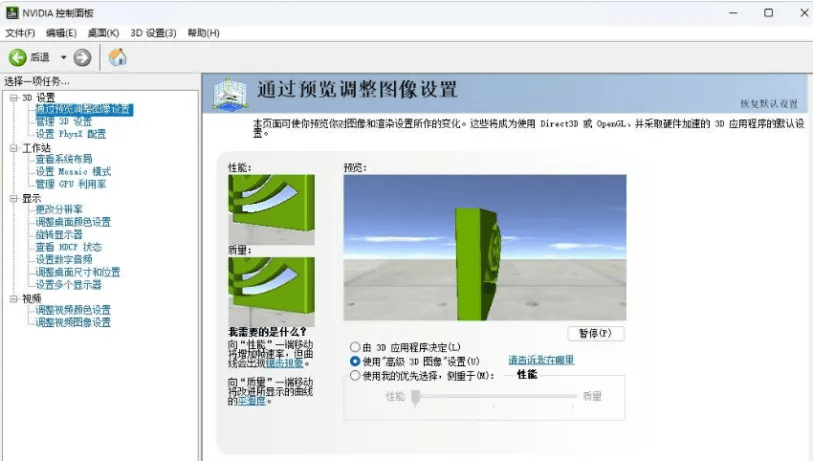
Task: Open the Back button history dropdown arrow
Action: (x=64, y=58)
